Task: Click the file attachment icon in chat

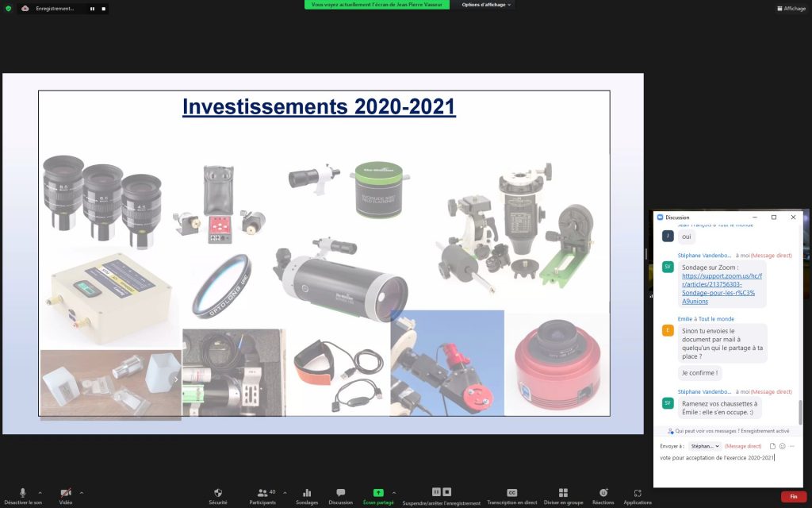Action: tap(772, 446)
